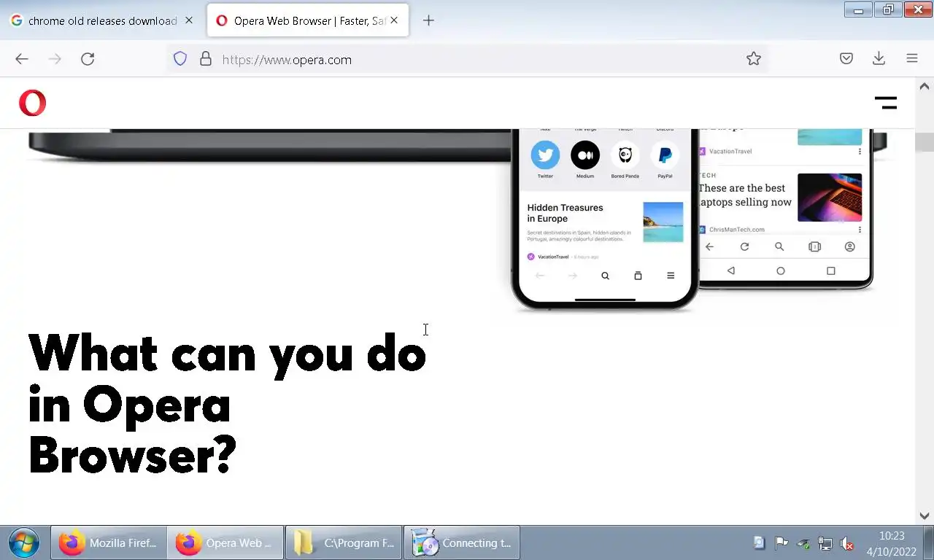Click the Twitter speed dial icon

click(x=545, y=155)
